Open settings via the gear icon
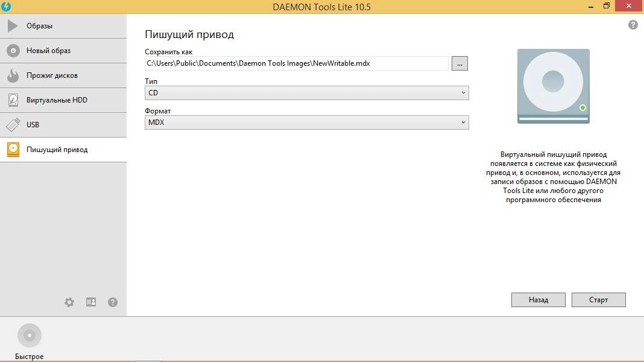The height and width of the screenshot is (362, 644). (x=69, y=302)
